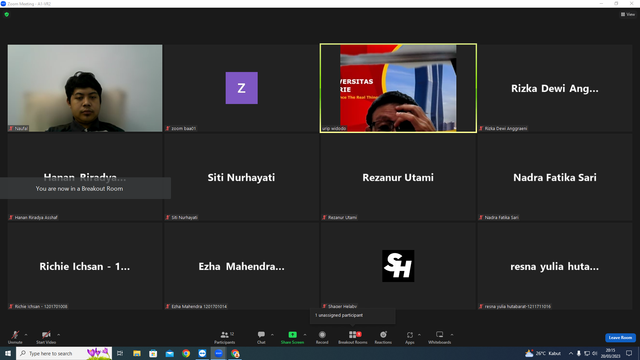Open the taskbar clock and date
The height and width of the screenshot is (360, 640).
[611, 353]
